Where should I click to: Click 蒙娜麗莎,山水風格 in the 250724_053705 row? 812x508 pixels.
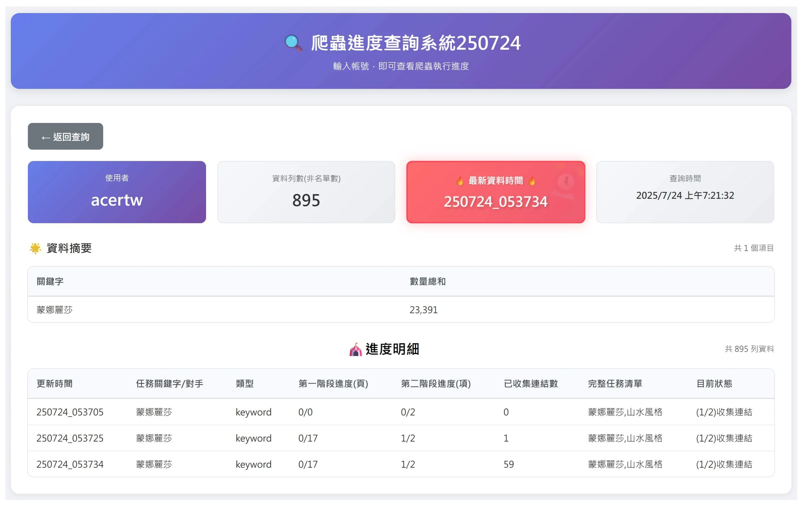(x=625, y=412)
